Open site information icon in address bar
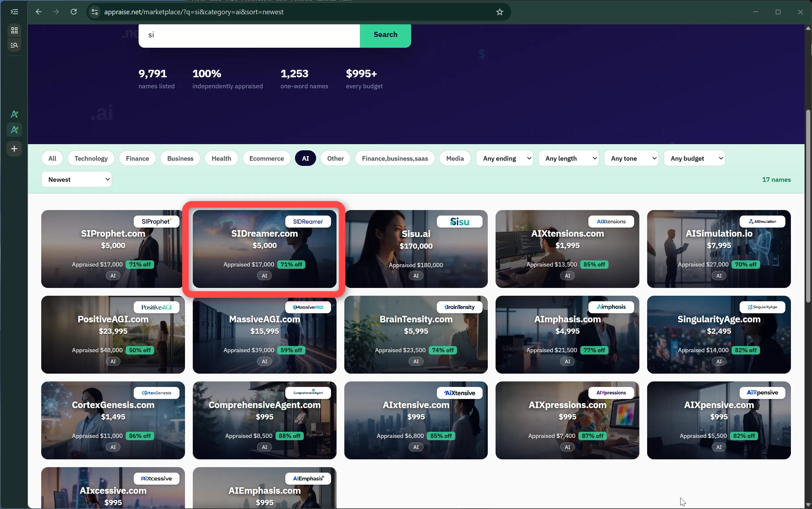The width and height of the screenshot is (812, 509). click(x=95, y=12)
